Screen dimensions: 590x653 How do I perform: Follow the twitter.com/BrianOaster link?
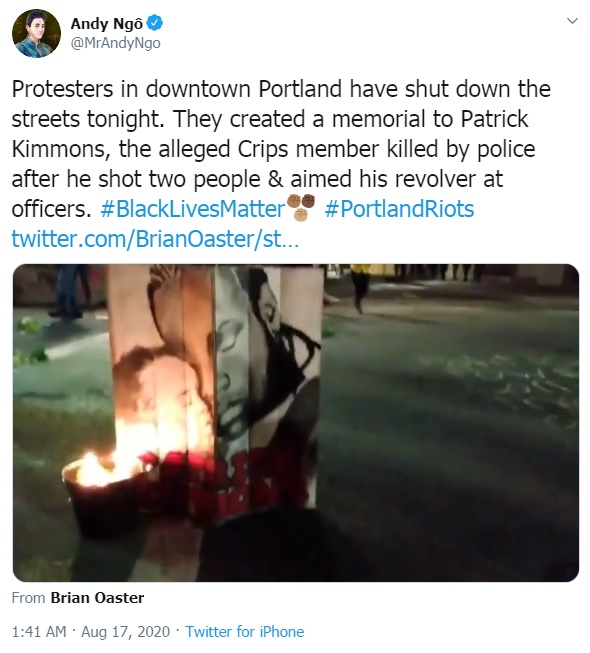(x=155, y=239)
